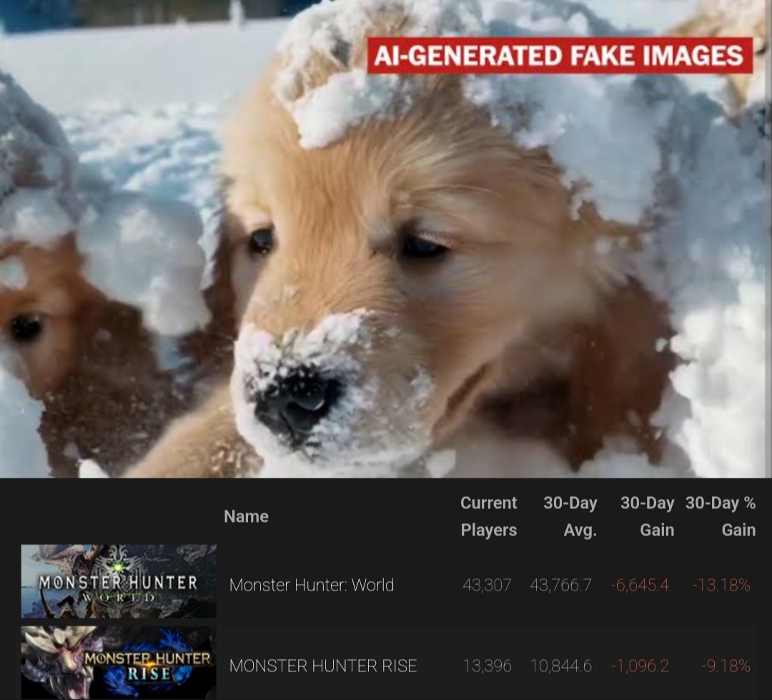
Task: Sort by the 30-Day Avg. column header
Action: [x=570, y=516]
